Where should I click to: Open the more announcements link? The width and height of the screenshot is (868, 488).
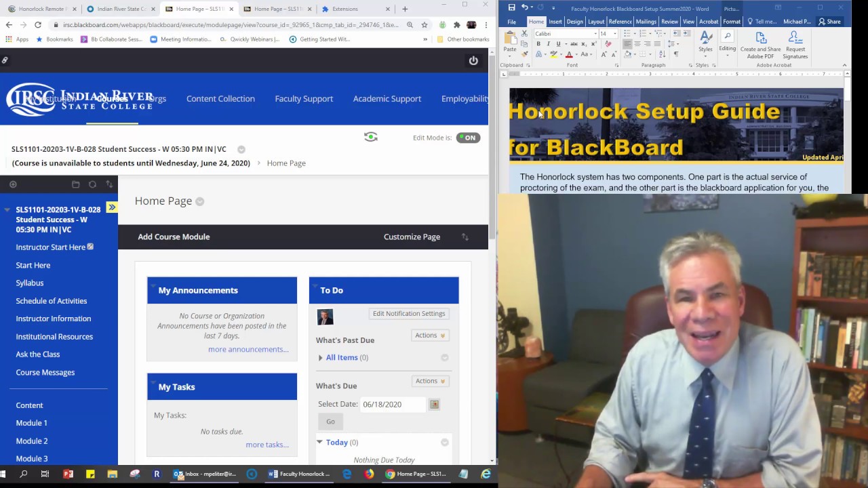(x=248, y=349)
